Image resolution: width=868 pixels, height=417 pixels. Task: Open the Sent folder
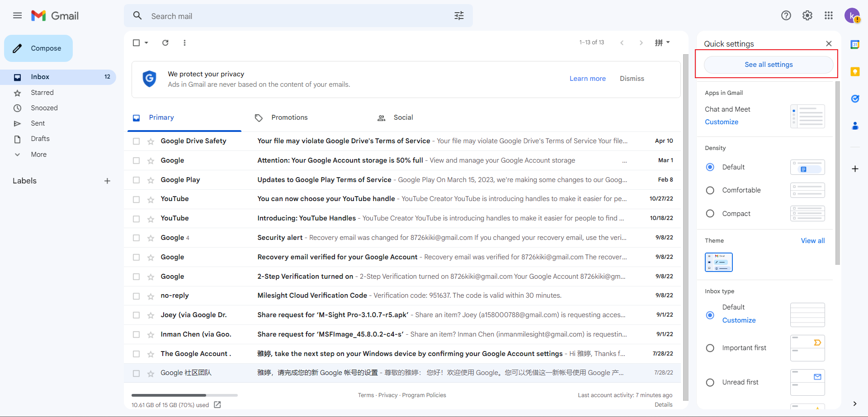[x=58, y=123]
